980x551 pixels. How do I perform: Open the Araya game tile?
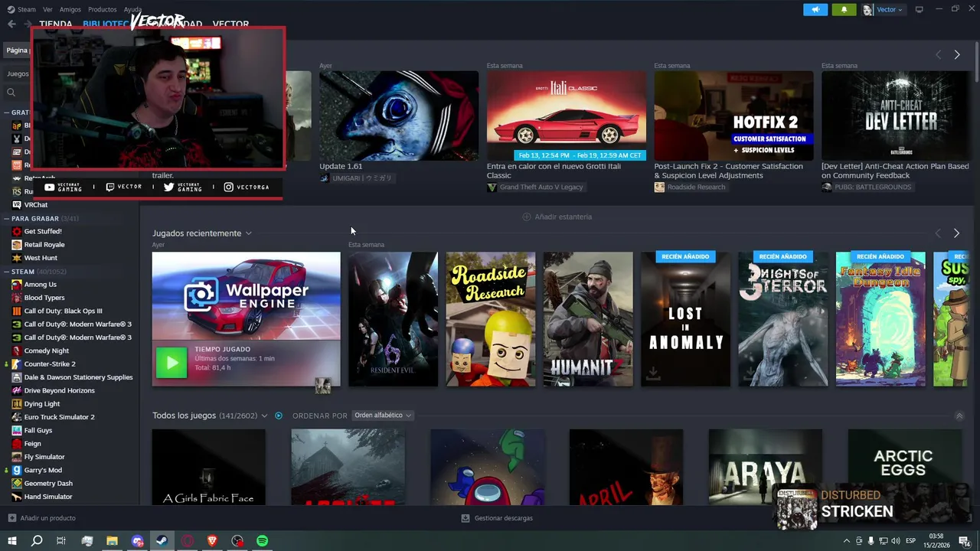[x=765, y=467]
